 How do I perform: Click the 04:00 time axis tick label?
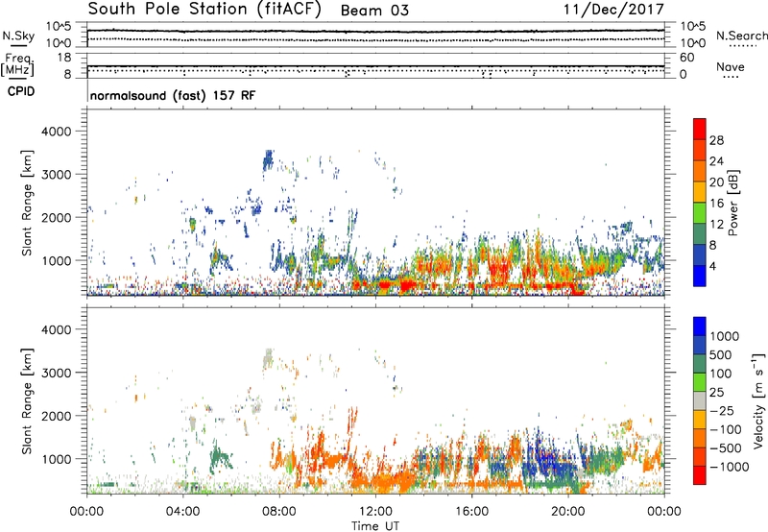point(182,512)
